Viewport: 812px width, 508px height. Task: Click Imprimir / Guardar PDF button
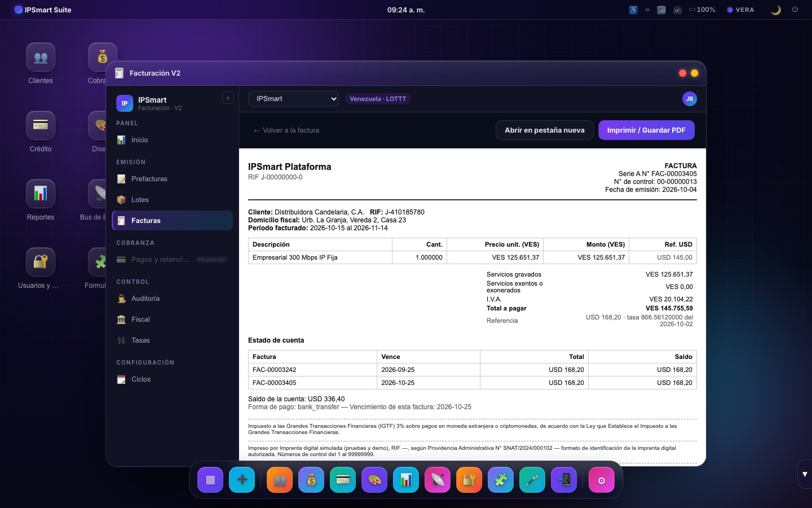click(646, 130)
